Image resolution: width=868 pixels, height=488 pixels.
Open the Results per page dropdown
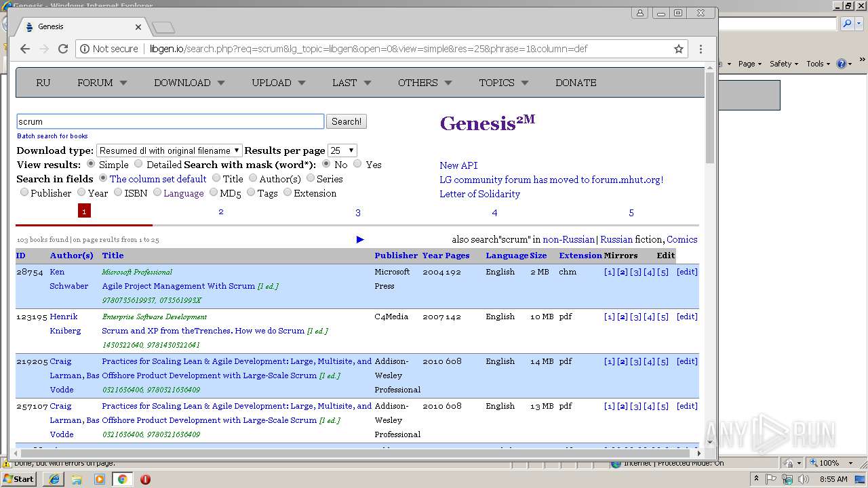pos(342,150)
